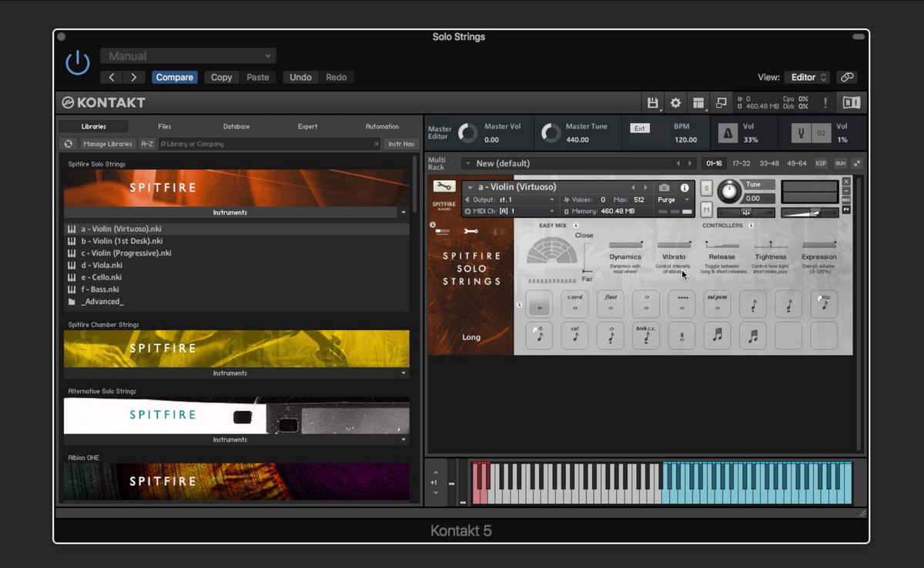This screenshot has height=568, width=924.
Task: Select the flaut articulation button
Action: [x=611, y=304]
